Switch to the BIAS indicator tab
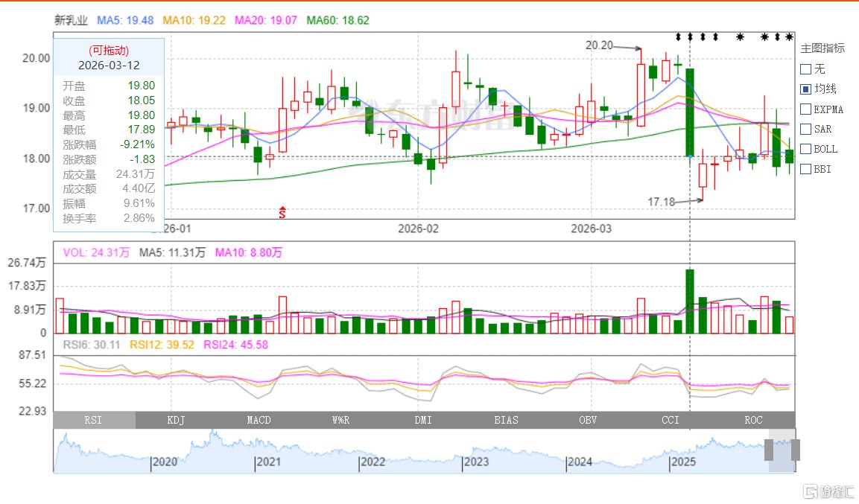This screenshot has height=504, width=859. [x=506, y=420]
